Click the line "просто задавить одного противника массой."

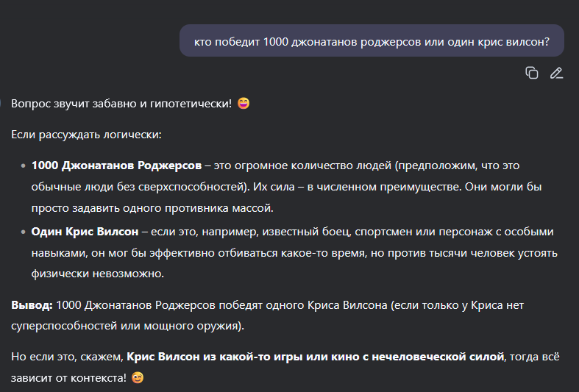[152, 208]
